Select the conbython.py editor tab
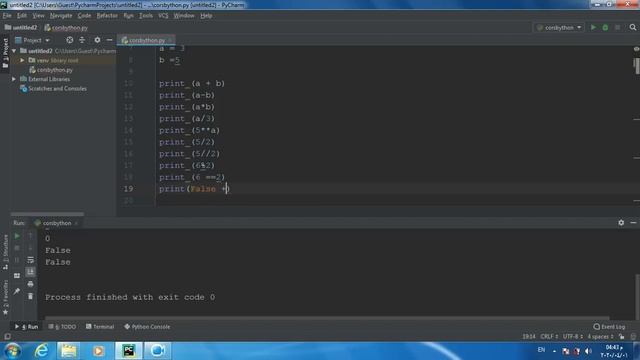This screenshot has width=640, height=360. [146, 40]
